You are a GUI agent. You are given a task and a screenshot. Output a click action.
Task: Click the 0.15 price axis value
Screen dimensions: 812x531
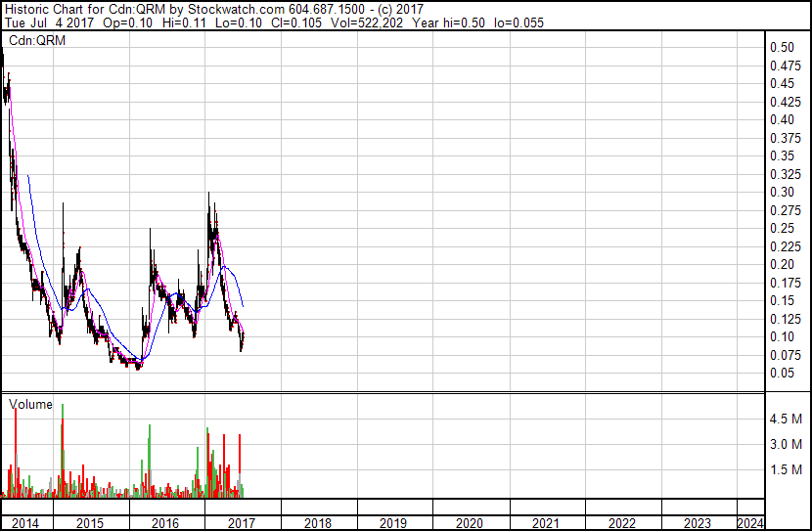tap(782, 300)
